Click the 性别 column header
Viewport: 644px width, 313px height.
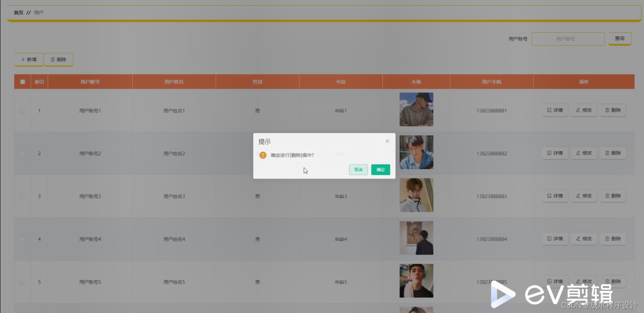click(x=258, y=82)
